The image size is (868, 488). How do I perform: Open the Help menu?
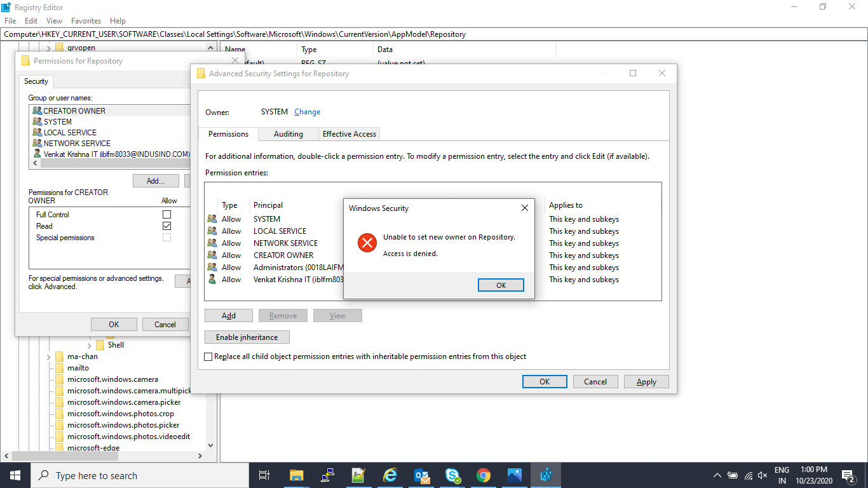coord(118,21)
